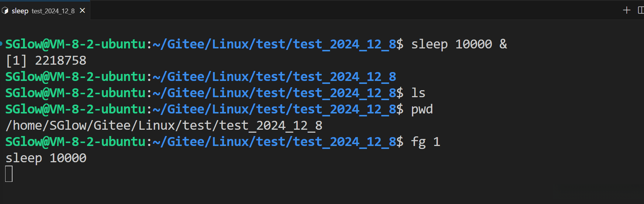The image size is (644, 204).
Task: Click the "sleep 10000 &" command text
Action: [459, 44]
